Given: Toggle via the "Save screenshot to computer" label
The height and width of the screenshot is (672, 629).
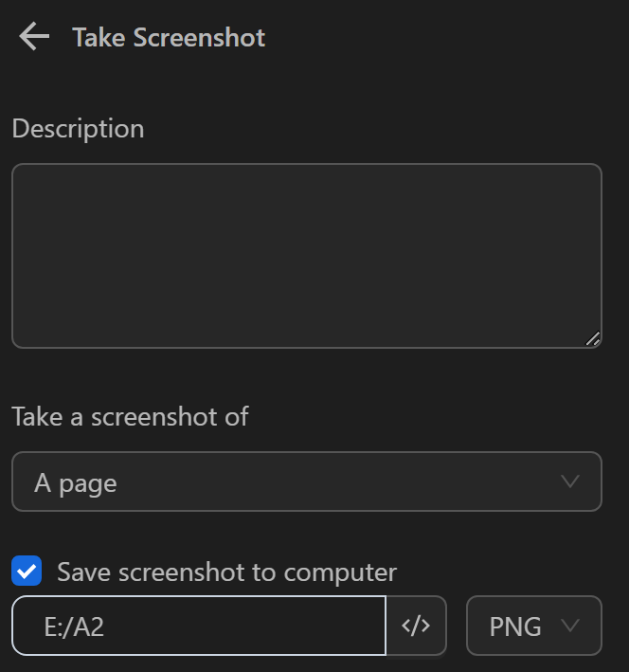Looking at the screenshot, I should [226, 572].
